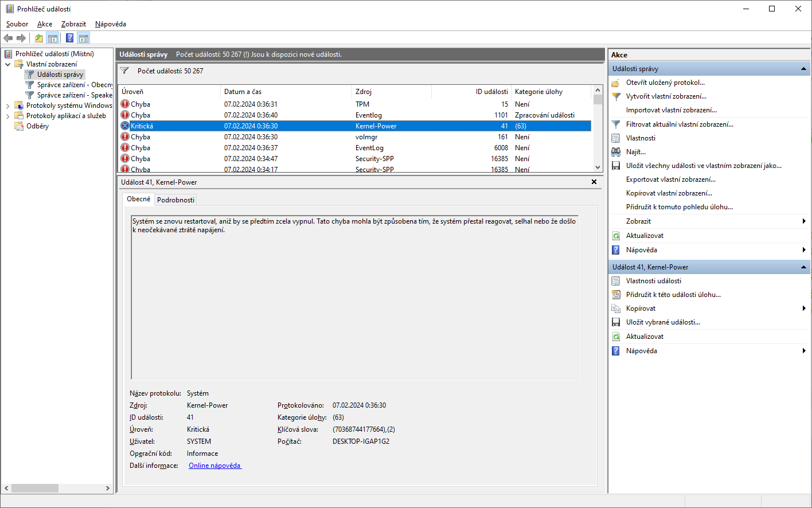The width and height of the screenshot is (812, 508).
Task: Click the Najít binoculars icon in Akce
Action: point(616,152)
